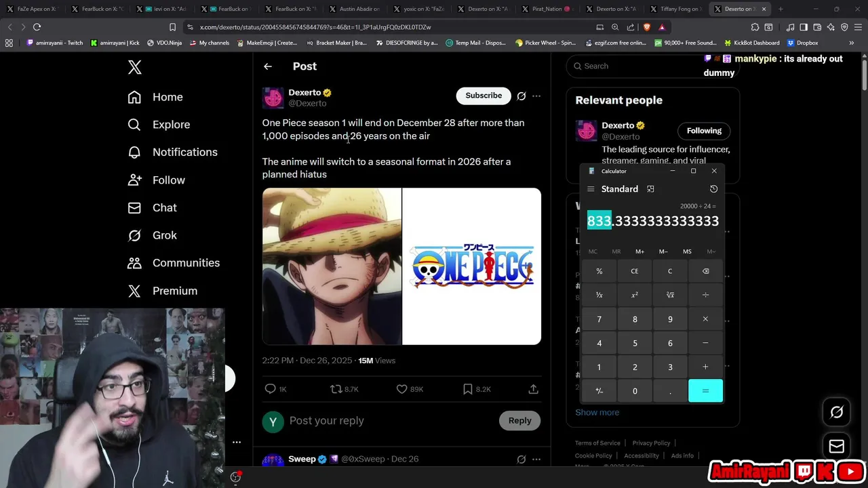
Task: Open Dropbox bookmark in bookmarks bar
Action: [802, 43]
